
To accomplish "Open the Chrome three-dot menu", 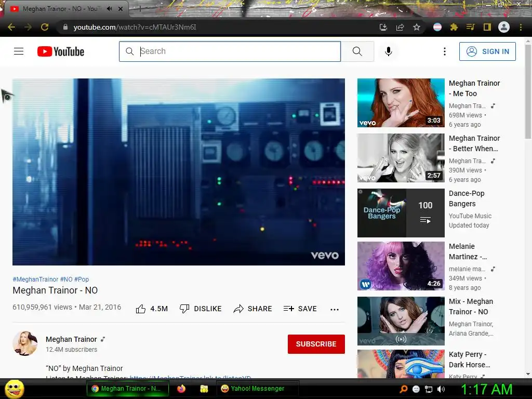I will [x=521, y=27].
